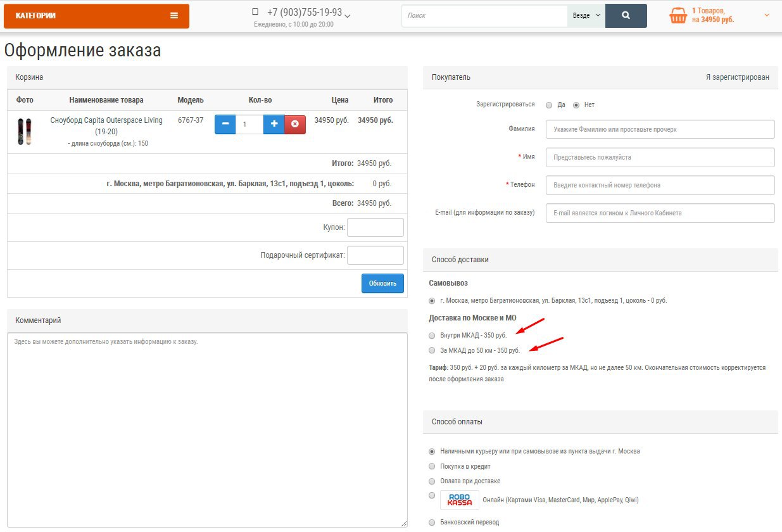The image size is (782, 532).
Task: Click the Телефон input field
Action: [661, 185]
